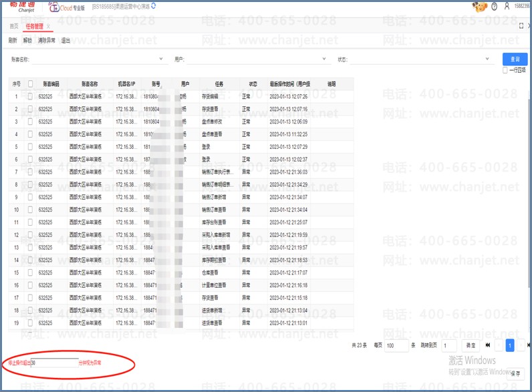This screenshot has height=392, width=532.
Task: Check the checkbox for row 16
Action: (30, 285)
